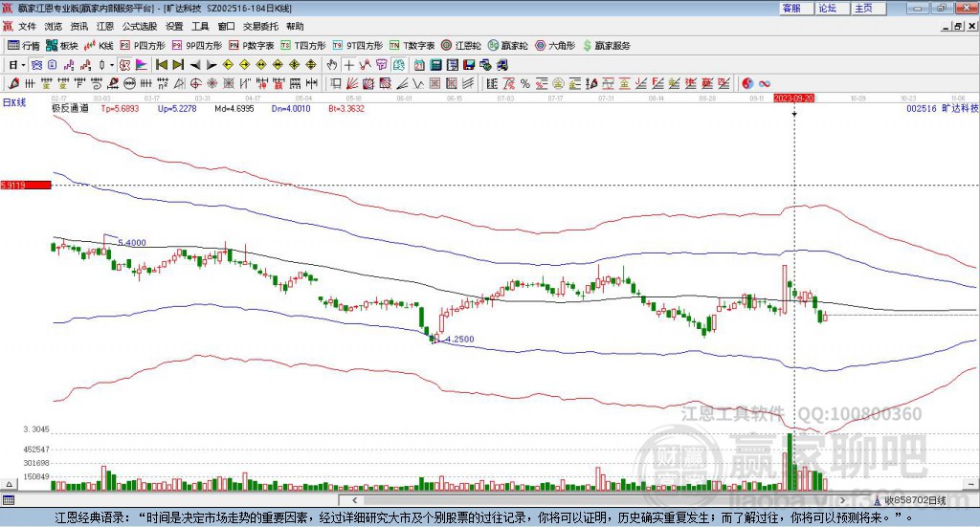This screenshot has height=527, width=980.
Task: Open the 浏览 menu
Action: [54, 26]
